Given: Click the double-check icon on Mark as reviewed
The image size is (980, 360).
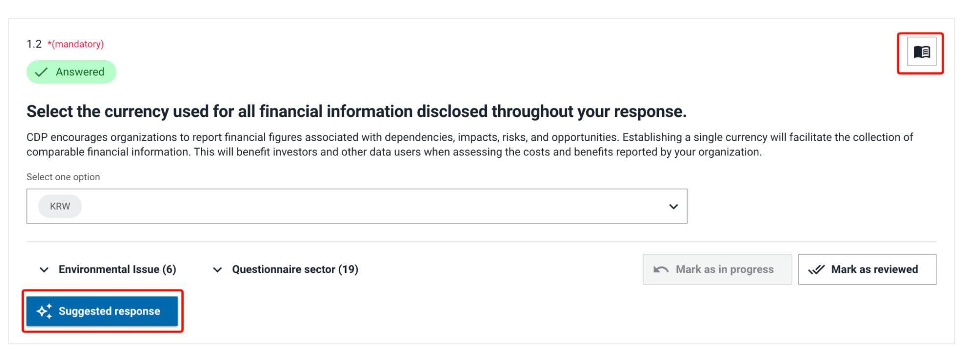Looking at the screenshot, I should point(816,269).
